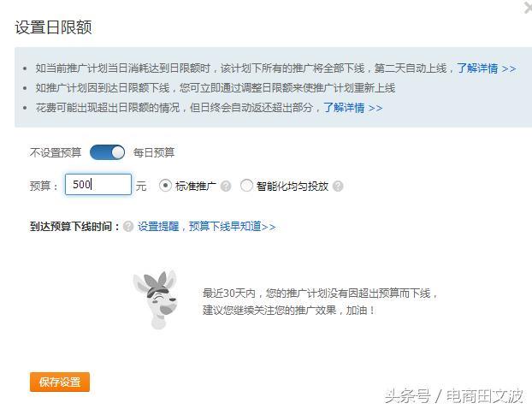Click the help icon beside 智能化均匀投放
Viewport: 532px width, 409px height.
(x=338, y=186)
